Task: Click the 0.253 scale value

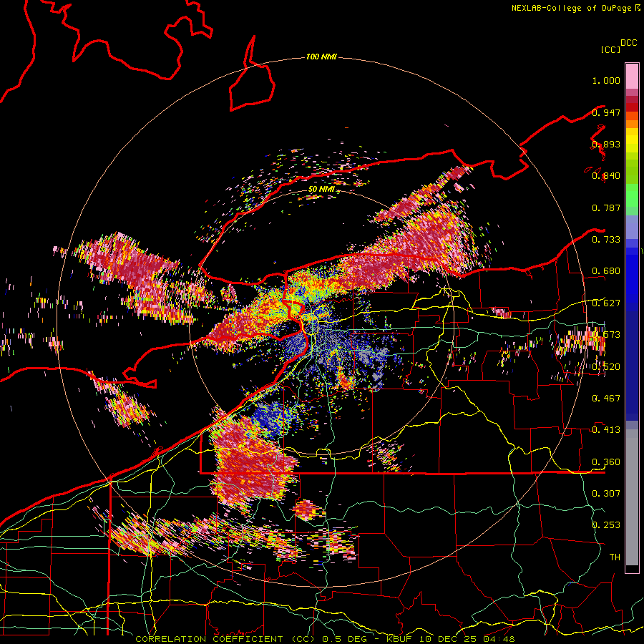Action: click(606, 525)
